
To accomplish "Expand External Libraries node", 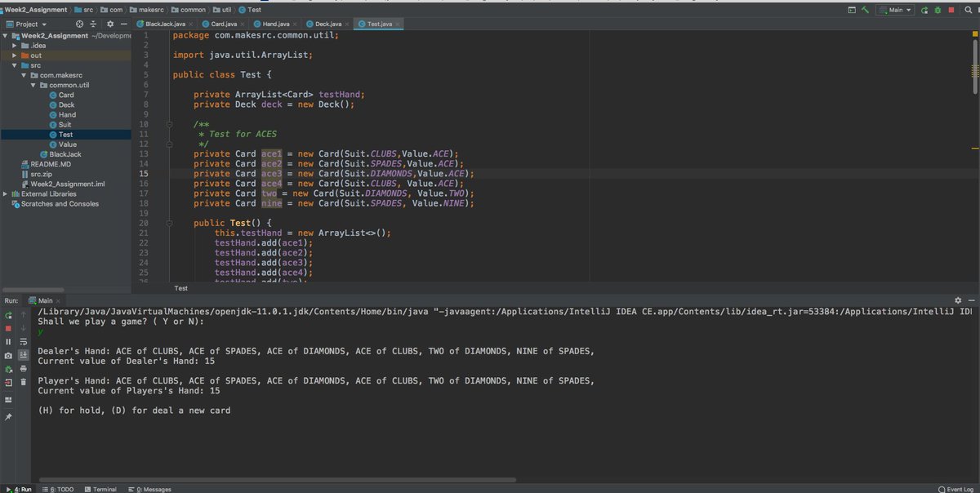I will click(x=7, y=193).
